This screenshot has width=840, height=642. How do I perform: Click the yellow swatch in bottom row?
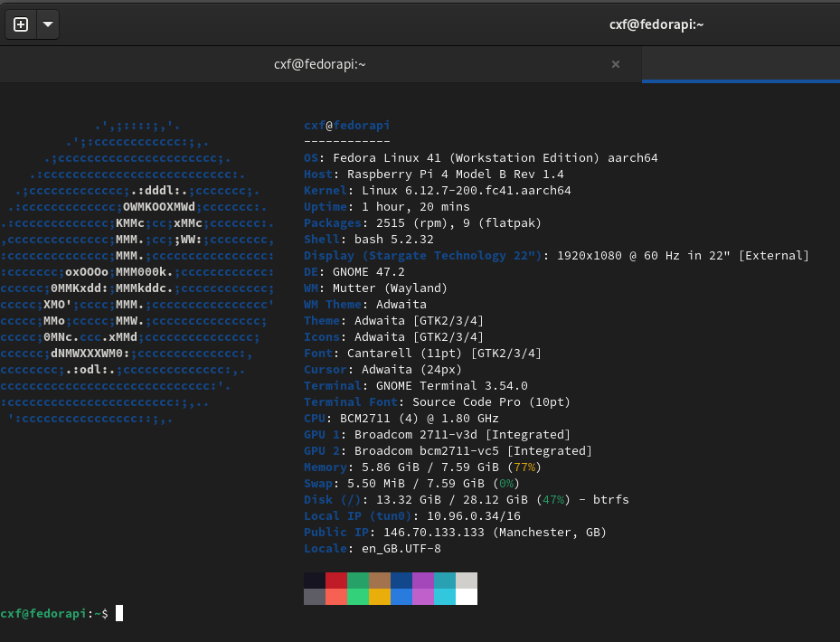point(379,597)
